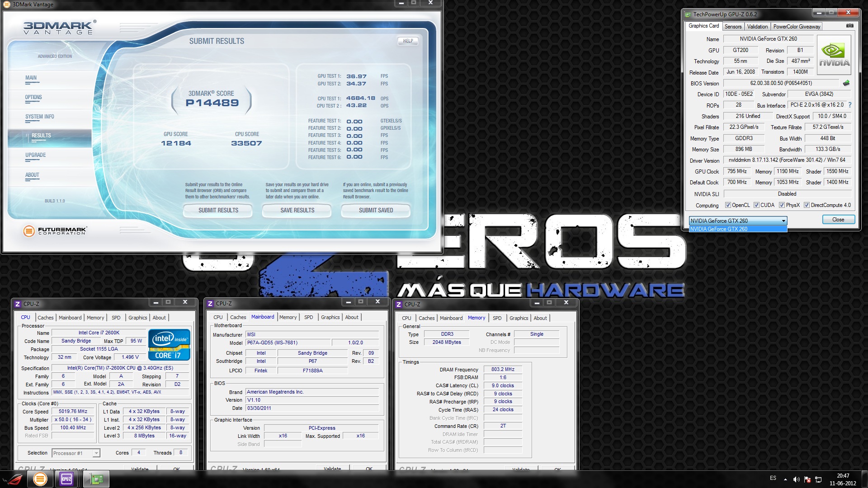Open About tab in the Memory CPU-Z window
This screenshot has height=488, width=868.
[x=540, y=318]
